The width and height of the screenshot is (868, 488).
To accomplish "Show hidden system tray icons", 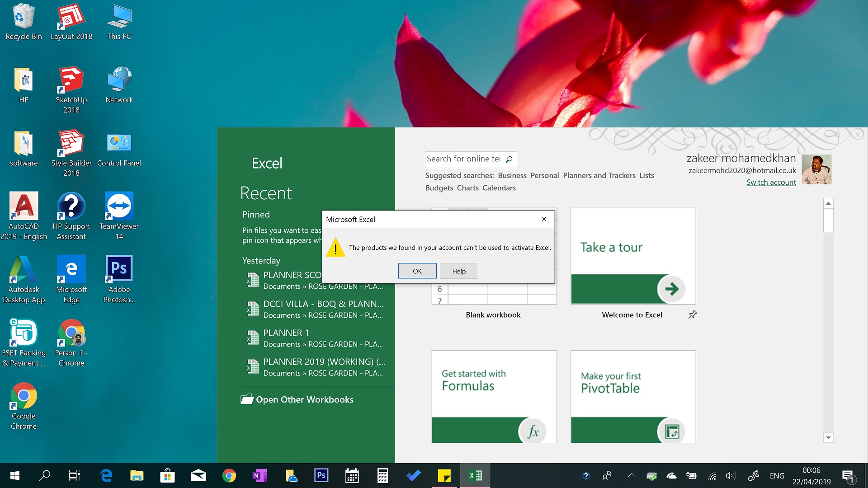I will click(x=632, y=475).
